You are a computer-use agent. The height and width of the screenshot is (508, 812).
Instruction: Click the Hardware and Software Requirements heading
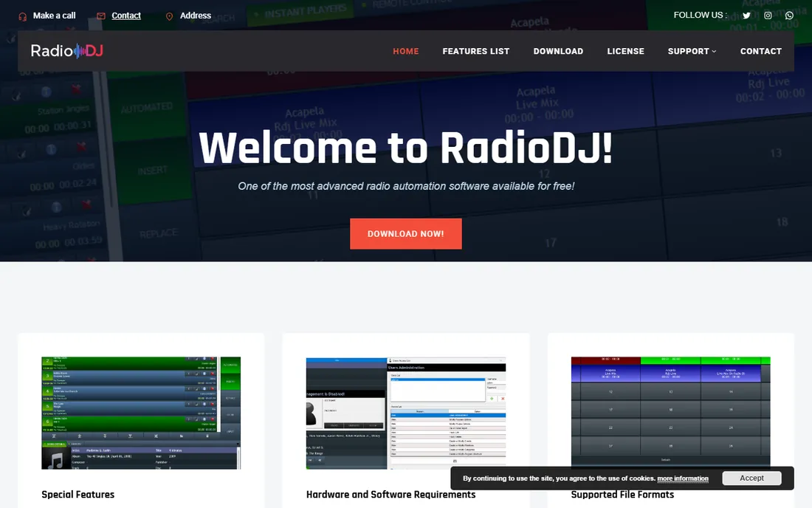(x=391, y=495)
